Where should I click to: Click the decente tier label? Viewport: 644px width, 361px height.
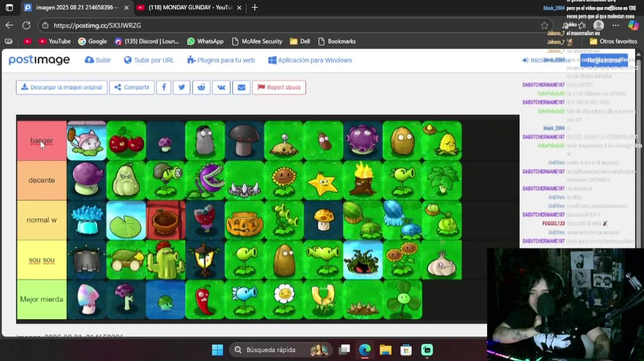tap(42, 180)
